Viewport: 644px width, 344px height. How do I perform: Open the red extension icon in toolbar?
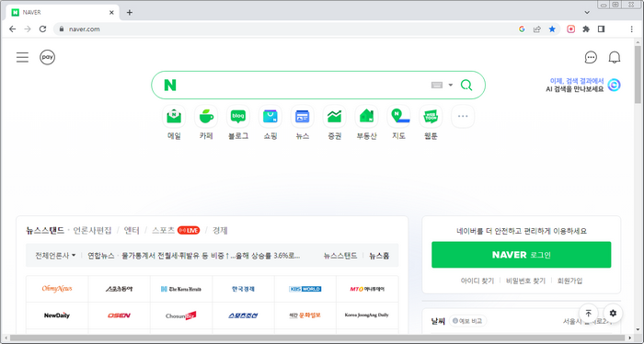571,29
